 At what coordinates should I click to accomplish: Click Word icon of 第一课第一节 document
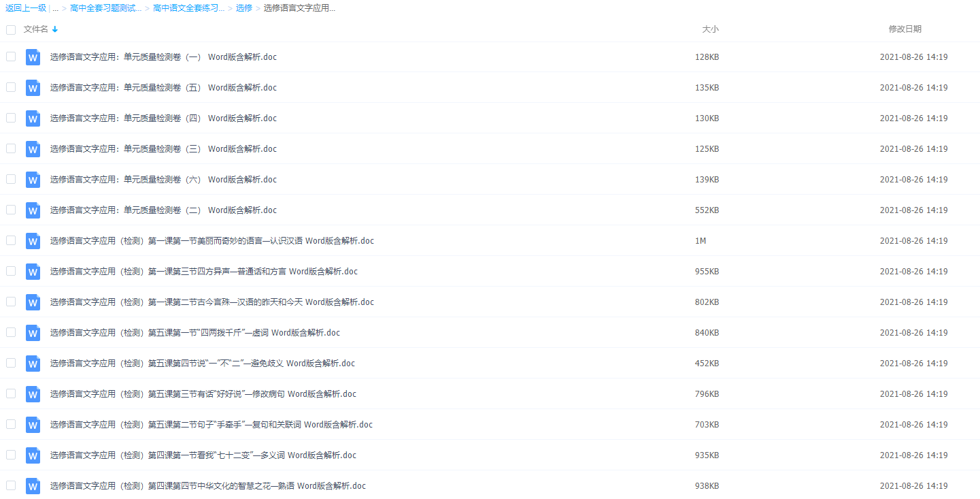point(33,241)
